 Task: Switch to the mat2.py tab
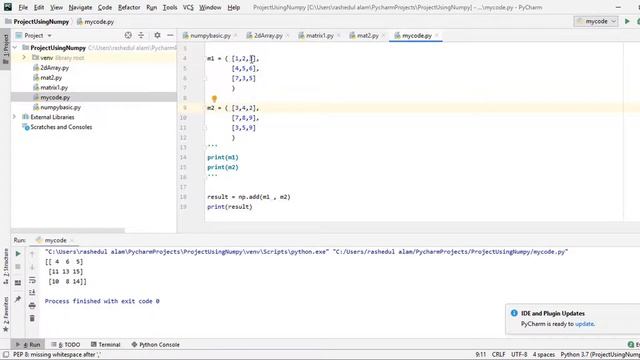(367, 36)
